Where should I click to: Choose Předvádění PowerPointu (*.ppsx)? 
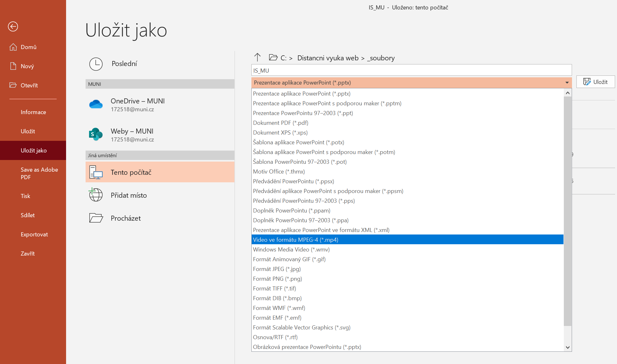pos(407,181)
